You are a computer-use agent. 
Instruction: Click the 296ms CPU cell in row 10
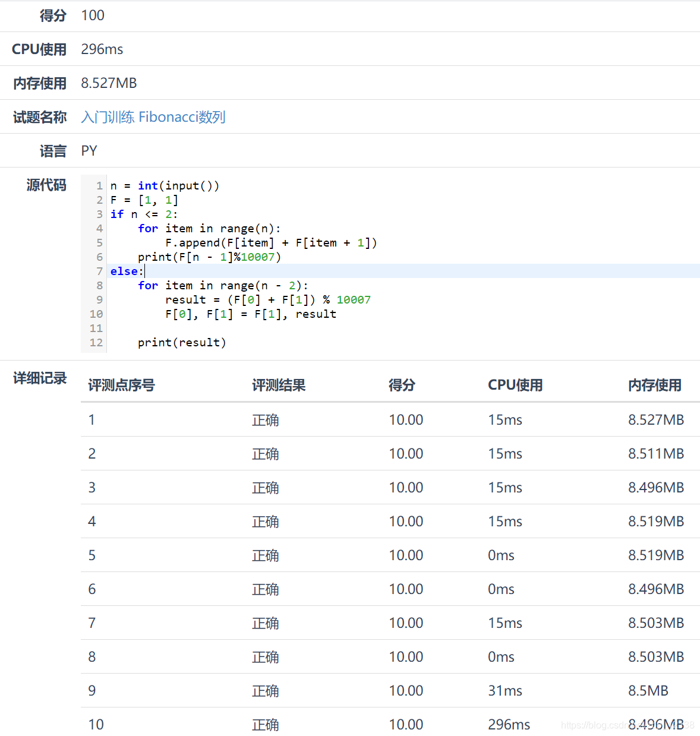509,725
